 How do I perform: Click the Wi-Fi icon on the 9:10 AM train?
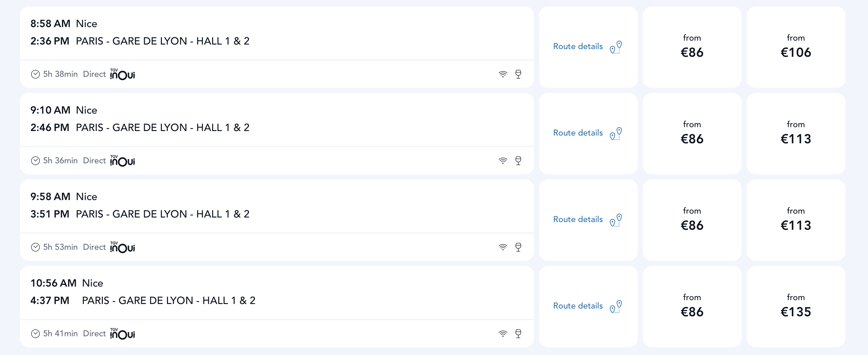(x=503, y=161)
